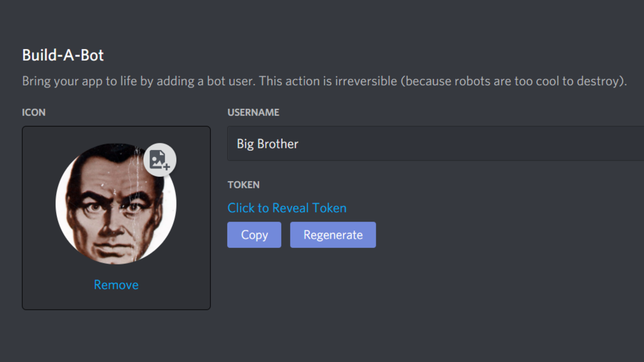Viewport: 644px width, 362px height.
Task: Regenerate the bot token
Action: [x=333, y=235]
